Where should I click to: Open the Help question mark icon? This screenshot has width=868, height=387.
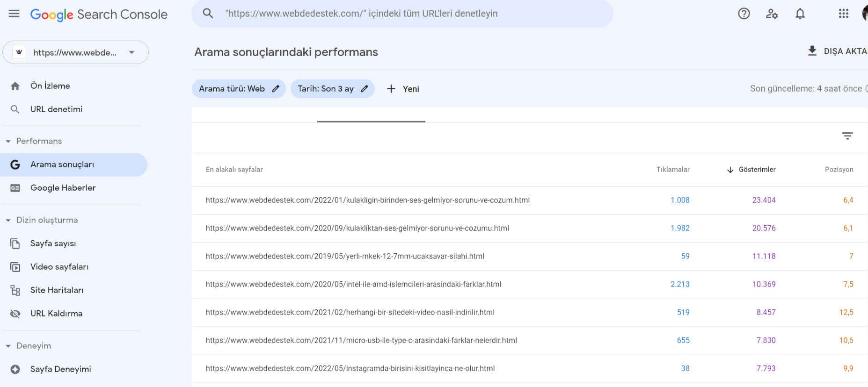744,14
